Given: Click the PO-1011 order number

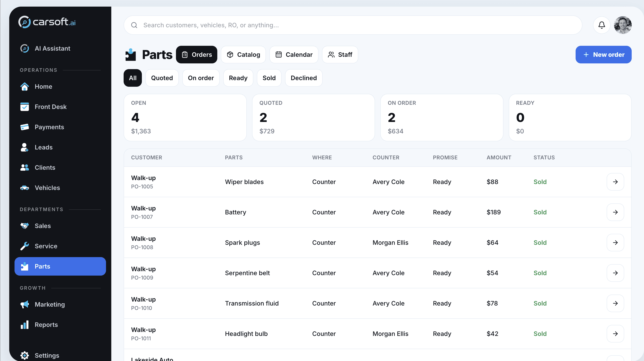Looking at the screenshot, I should [x=141, y=339].
